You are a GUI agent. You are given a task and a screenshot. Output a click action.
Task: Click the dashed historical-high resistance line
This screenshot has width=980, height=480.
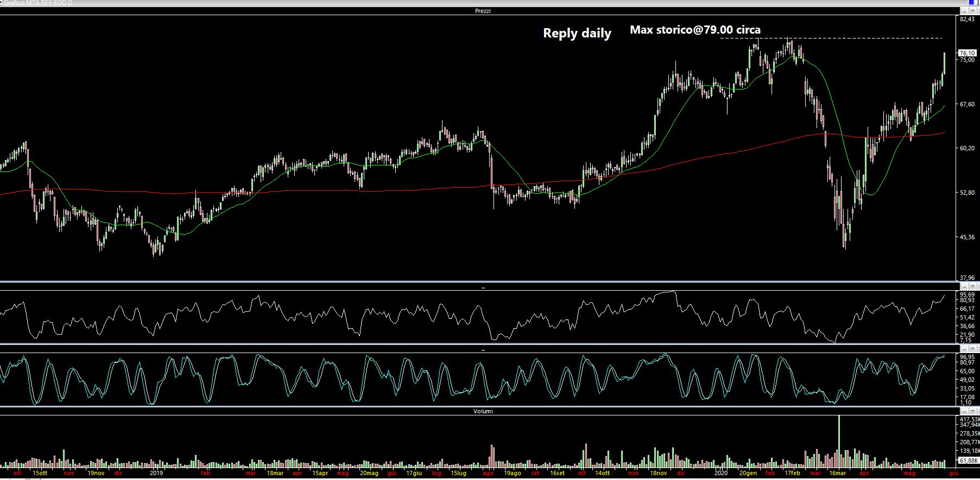pyautogui.click(x=831, y=38)
